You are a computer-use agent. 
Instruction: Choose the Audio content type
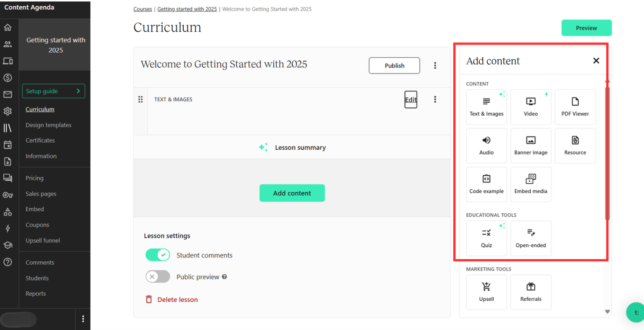486,145
